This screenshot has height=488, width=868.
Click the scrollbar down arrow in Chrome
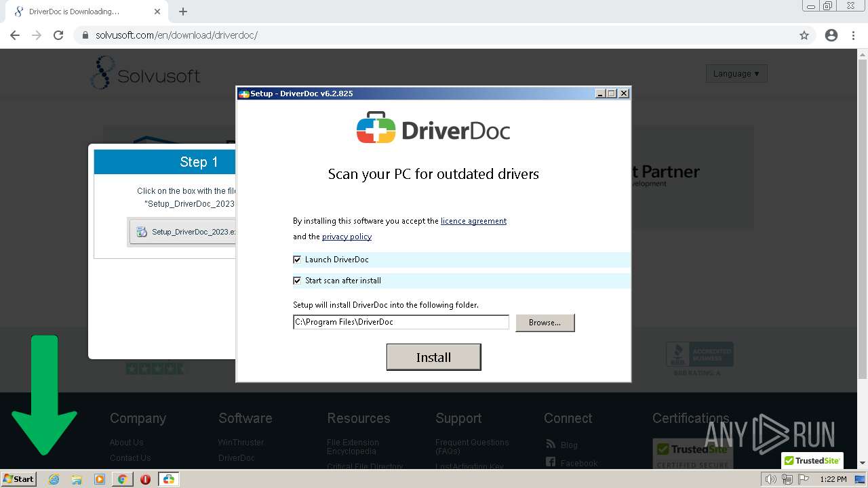coord(863,463)
